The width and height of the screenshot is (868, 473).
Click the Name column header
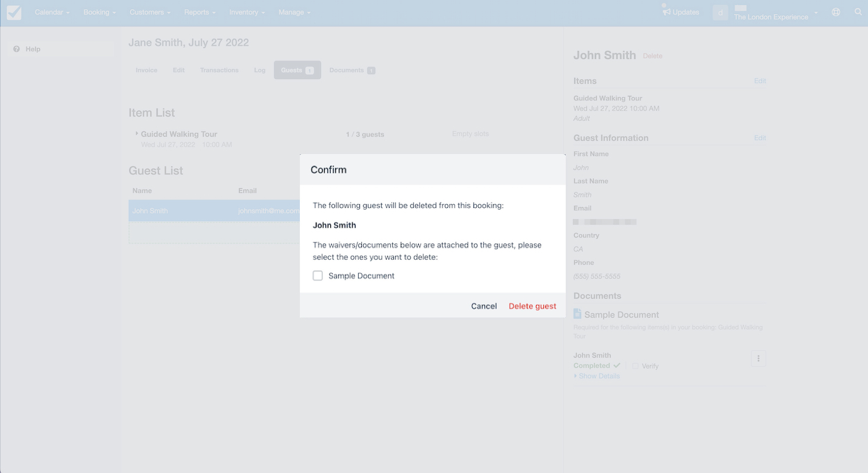pos(142,191)
